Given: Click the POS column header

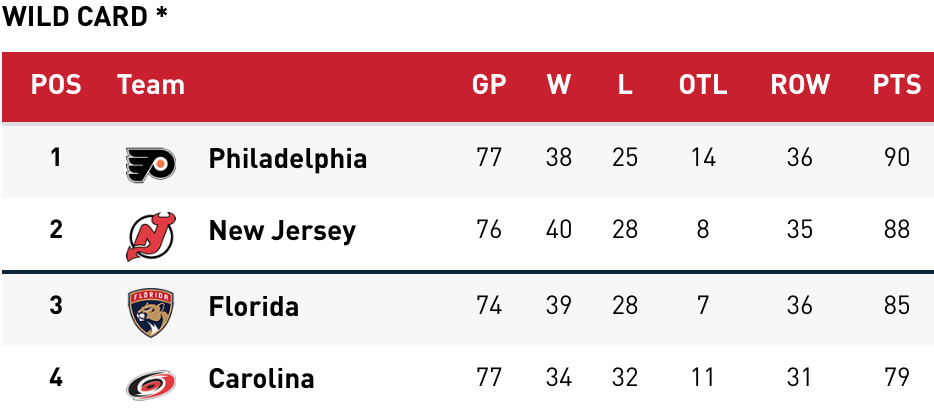Looking at the screenshot, I should coord(56,85).
